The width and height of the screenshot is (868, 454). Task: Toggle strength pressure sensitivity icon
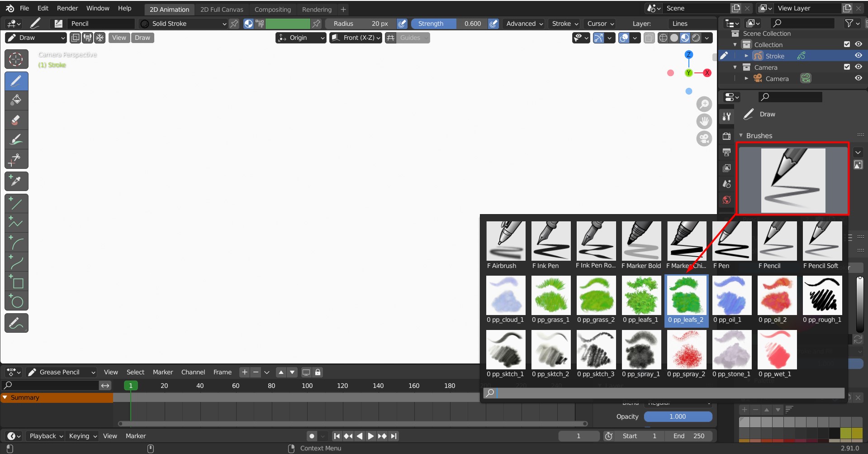494,24
